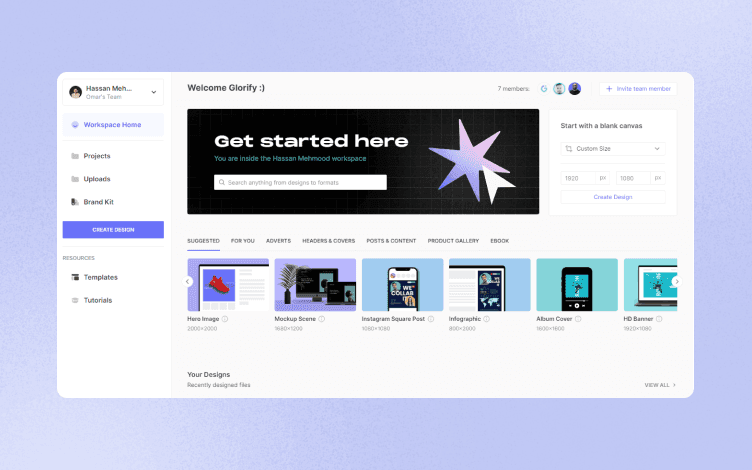The height and width of the screenshot is (470, 752).
Task: Click info icon beside Instagram Square Post
Action: click(x=431, y=319)
